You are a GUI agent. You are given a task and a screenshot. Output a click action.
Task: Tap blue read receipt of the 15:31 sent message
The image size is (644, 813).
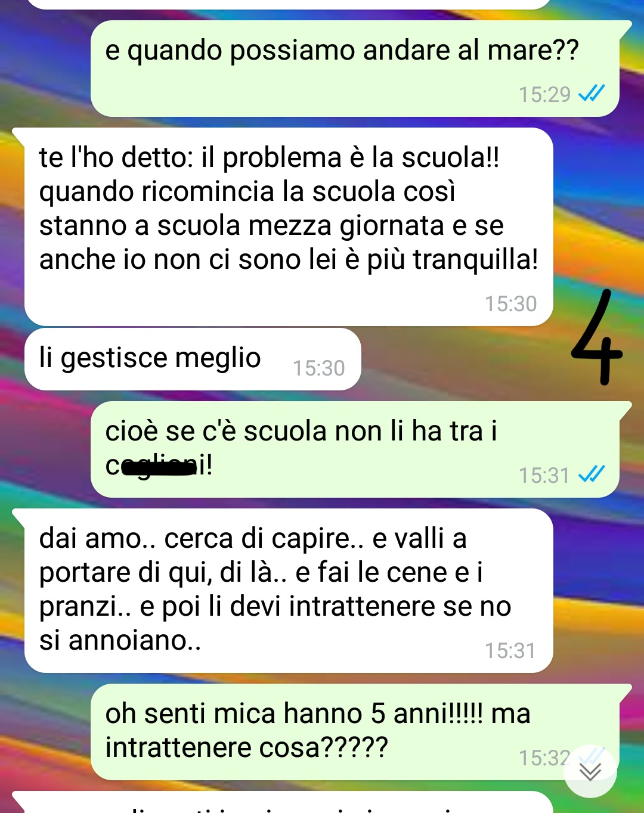[x=592, y=474]
